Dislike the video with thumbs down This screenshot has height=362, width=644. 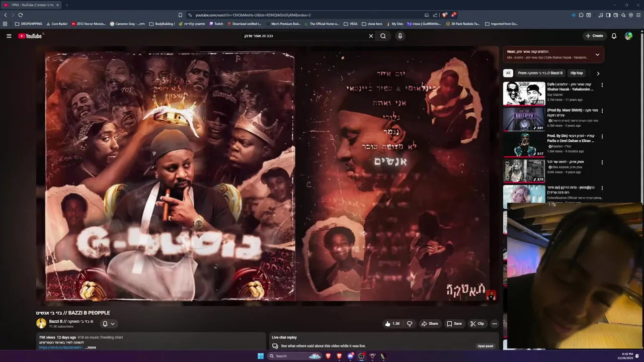[410, 324]
